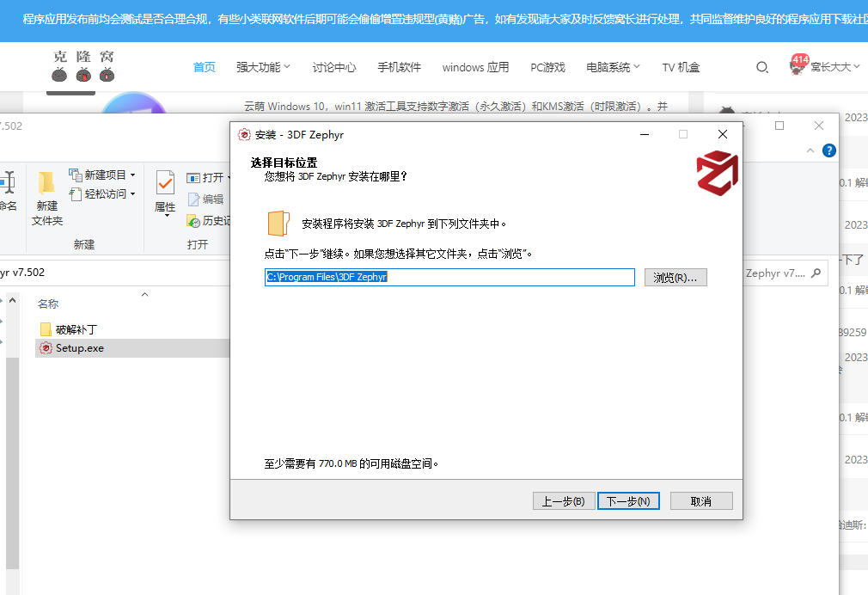Open 讨论中心 in website navigation
The height and width of the screenshot is (595, 868).
coord(334,67)
